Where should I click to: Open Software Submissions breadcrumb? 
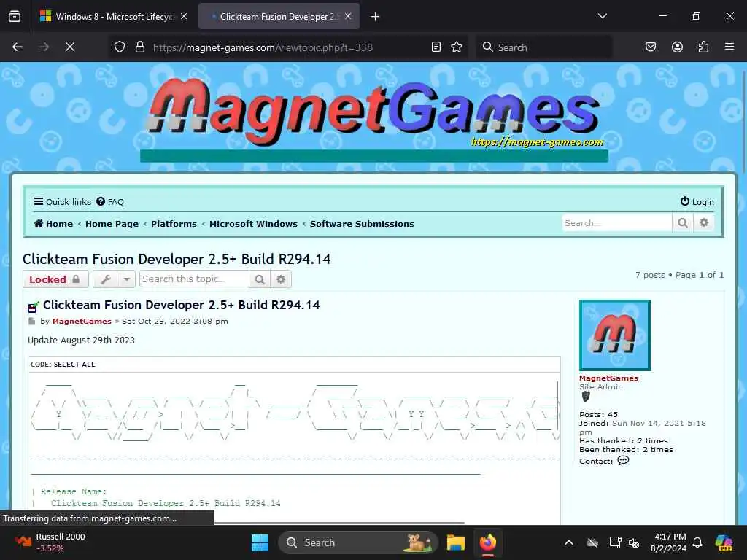point(362,224)
